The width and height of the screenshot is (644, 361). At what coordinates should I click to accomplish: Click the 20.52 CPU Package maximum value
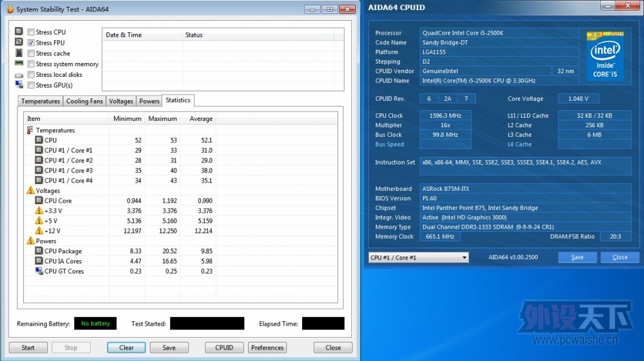(169, 251)
